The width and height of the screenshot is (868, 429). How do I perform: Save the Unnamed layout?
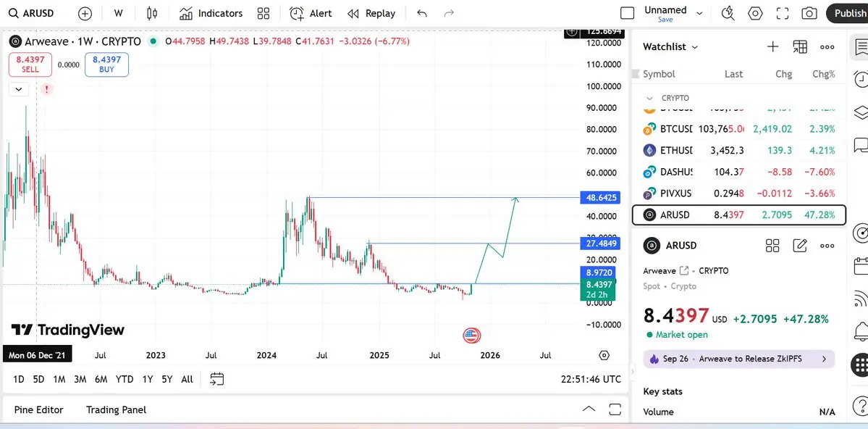(665, 20)
